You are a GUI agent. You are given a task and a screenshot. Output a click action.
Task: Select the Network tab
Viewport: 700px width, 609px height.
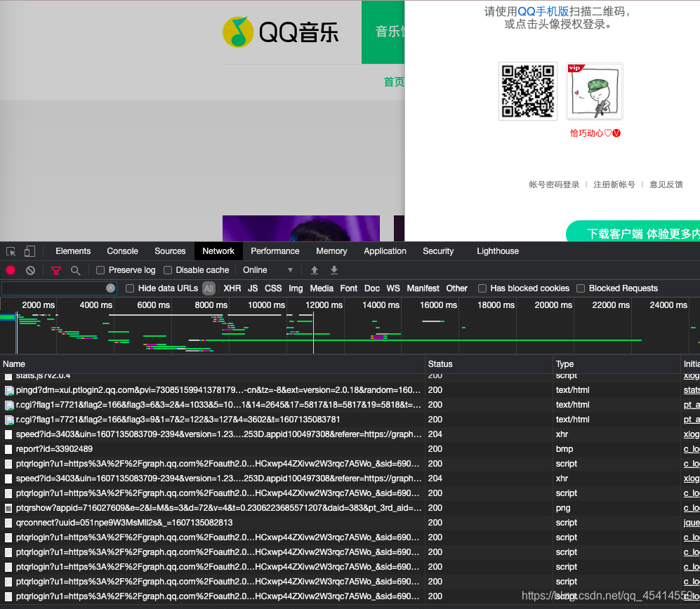point(218,251)
